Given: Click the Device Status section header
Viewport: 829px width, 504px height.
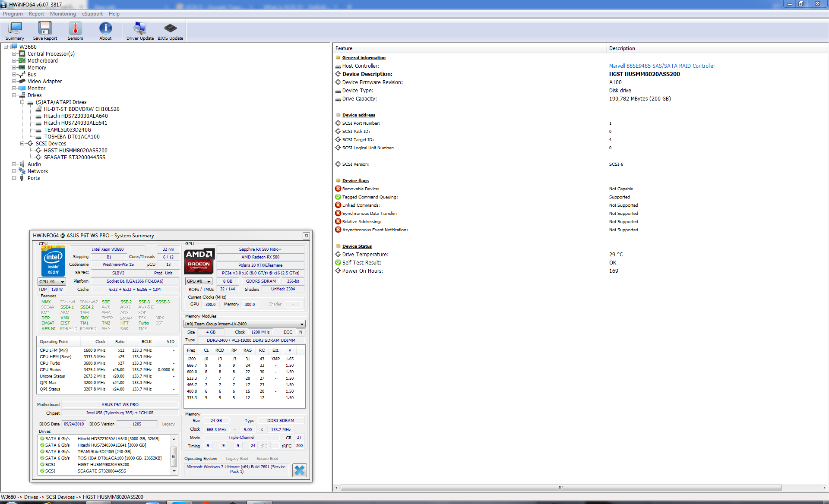Looking at the screenshot, I should point(357,246).
